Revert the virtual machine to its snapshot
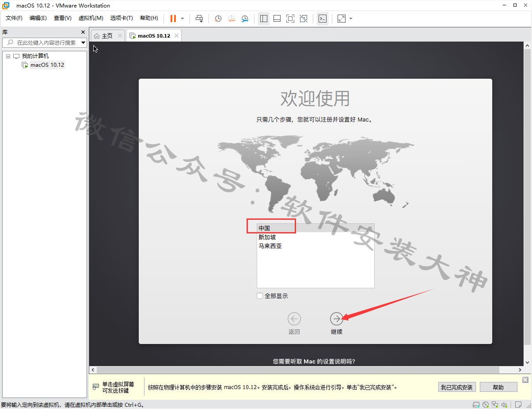532x409 pixels. [x=232, y=19]
